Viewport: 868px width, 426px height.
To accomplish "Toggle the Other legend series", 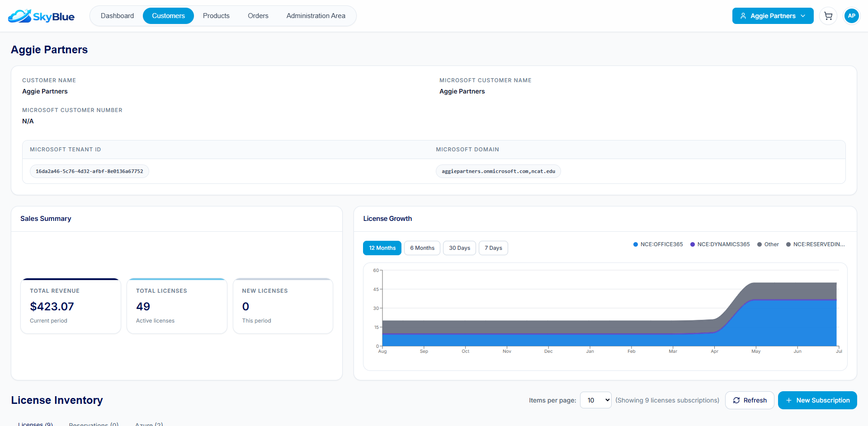I will (768, 244).
